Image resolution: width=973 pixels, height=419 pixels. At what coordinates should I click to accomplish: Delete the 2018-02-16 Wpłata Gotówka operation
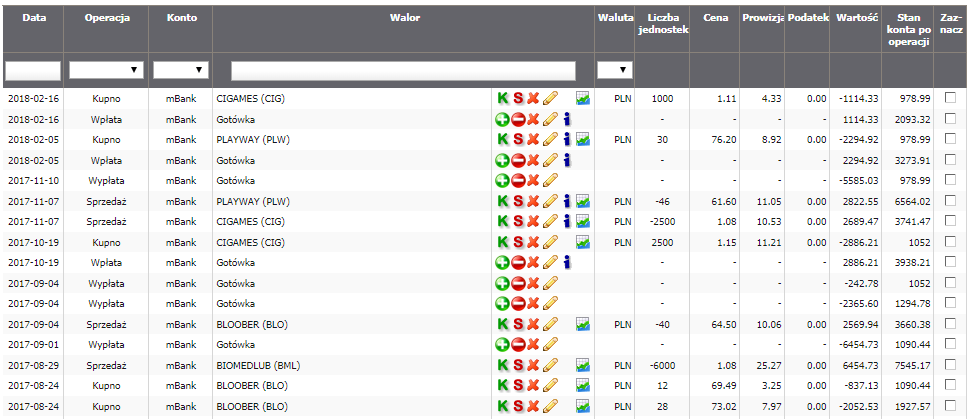tap(533, 119)
